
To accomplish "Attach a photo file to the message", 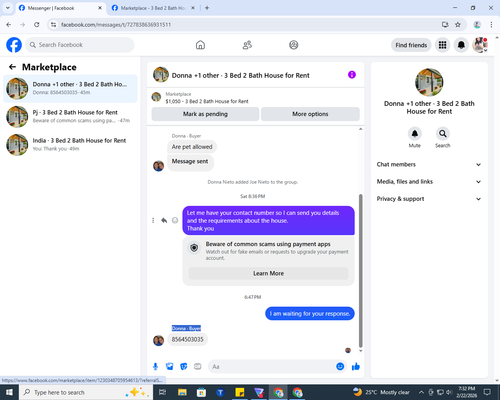I will click(x=170, y=367).
